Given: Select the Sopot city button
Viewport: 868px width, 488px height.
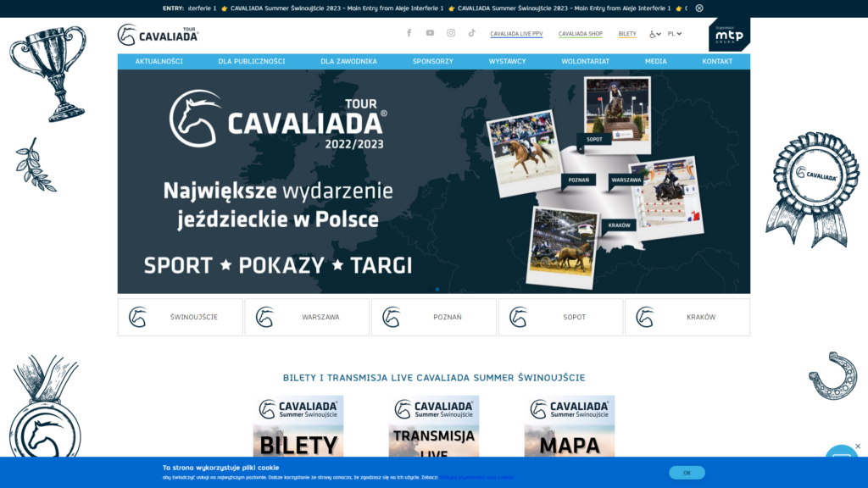Looking at the screenshot, I should [561, 317].
